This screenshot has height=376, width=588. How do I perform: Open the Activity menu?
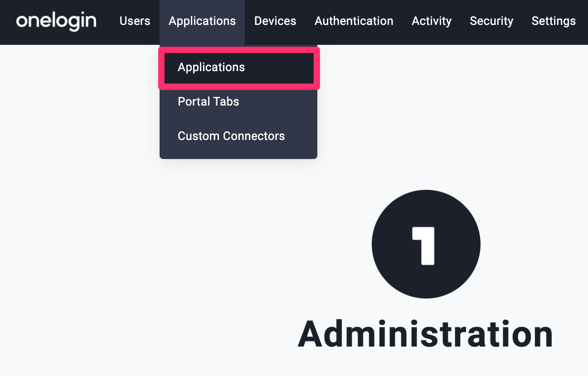click(x=432, y=21)
